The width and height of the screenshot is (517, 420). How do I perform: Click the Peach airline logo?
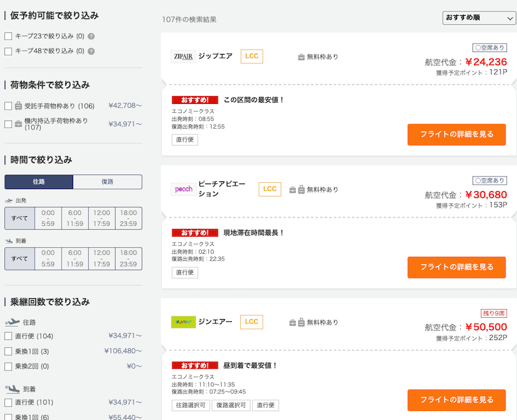coord(184,189)
